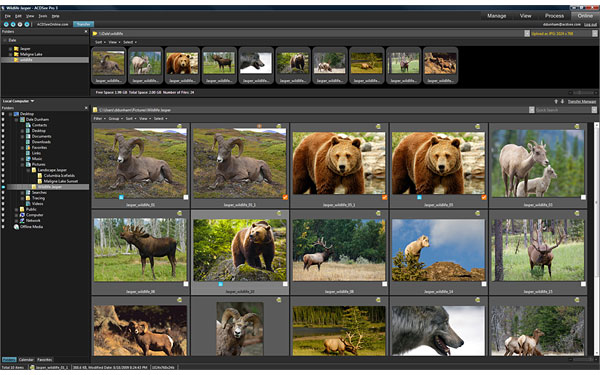
Task: Click the Network icon in the folder tree
Action: (22, 221)
